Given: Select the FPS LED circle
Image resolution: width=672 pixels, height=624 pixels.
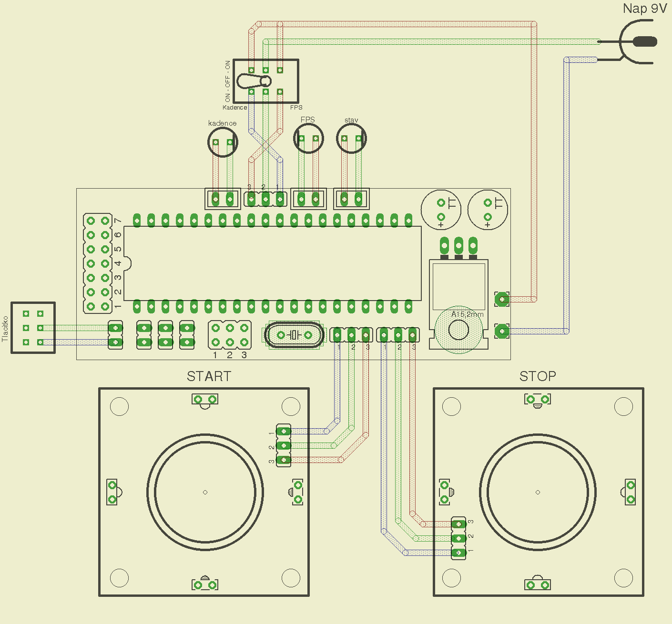Looking at the screenshot, I should 308,139.
